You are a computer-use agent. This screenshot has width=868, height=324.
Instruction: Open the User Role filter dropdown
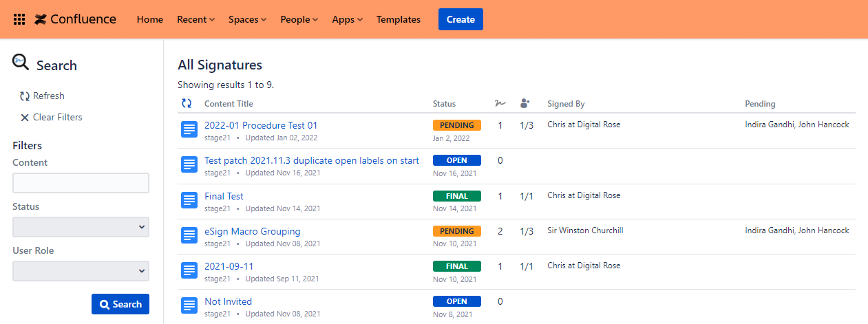coord(81,271)
